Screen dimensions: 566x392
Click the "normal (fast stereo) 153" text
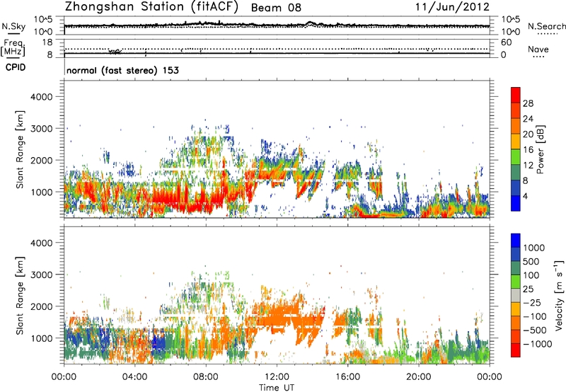(122, 71)
